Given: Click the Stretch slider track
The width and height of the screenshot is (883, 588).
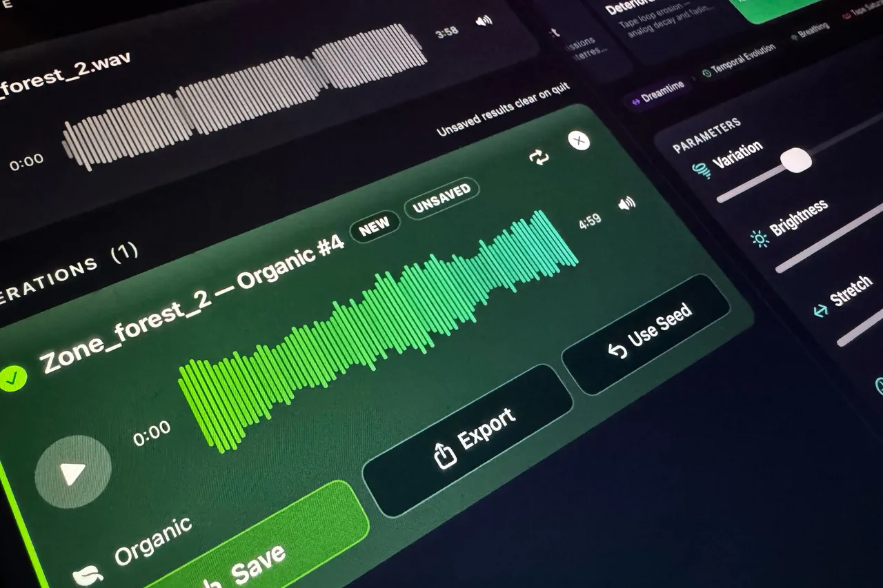Looking at the screenshot, I should [x=860, y=327].
